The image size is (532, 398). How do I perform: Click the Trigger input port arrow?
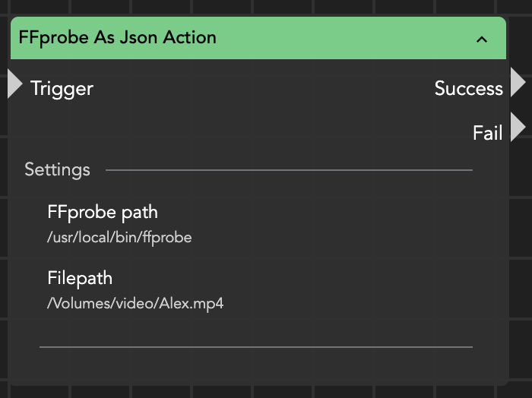point(14,84)
